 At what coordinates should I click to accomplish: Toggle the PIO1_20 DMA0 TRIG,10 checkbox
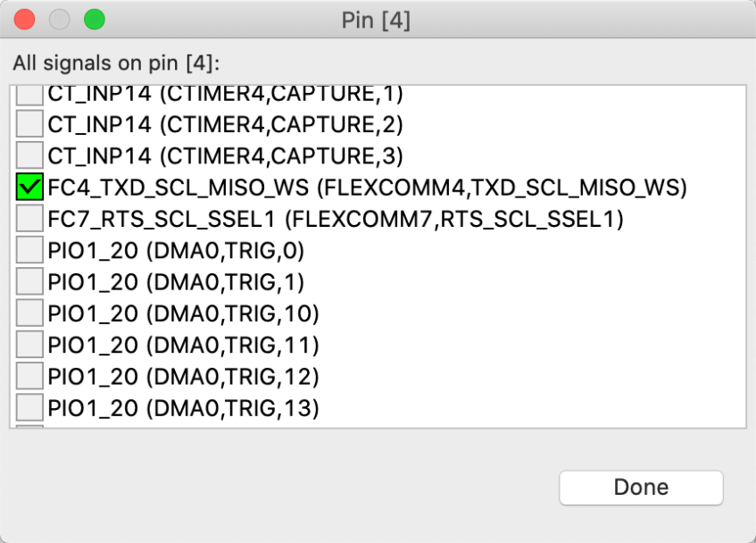[29, 313]
